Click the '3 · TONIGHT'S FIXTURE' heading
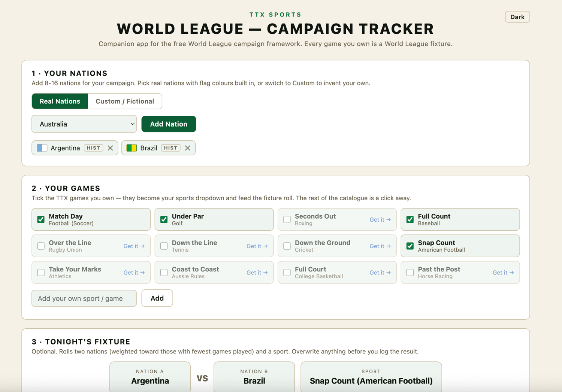 click(81, 342)
